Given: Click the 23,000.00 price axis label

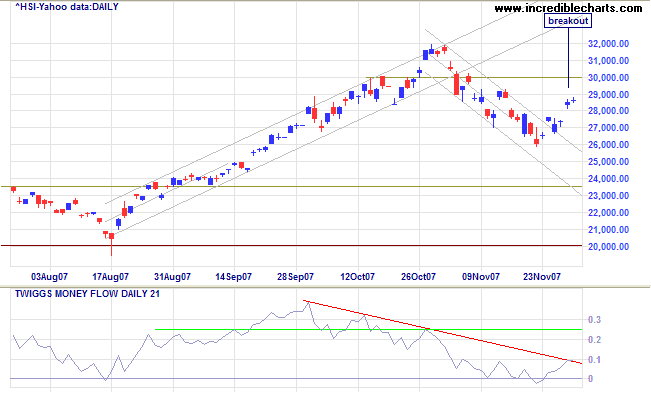Looking at the screenshot, I should click(609, 196).
